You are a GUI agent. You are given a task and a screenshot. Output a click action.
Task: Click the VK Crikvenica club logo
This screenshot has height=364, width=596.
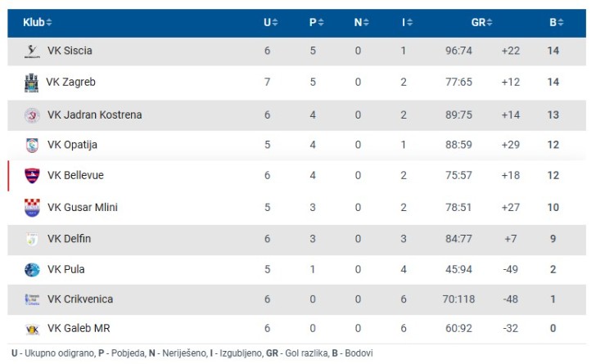32,299
